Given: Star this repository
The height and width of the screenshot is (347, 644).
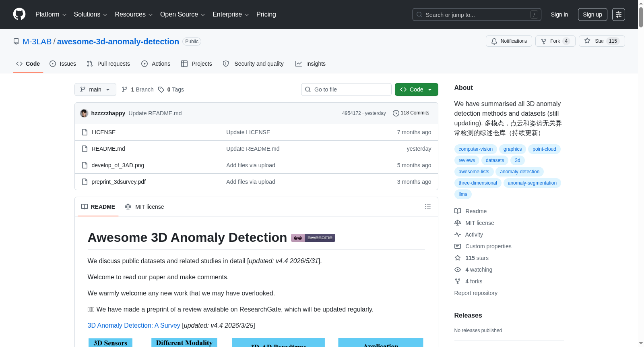Looking at the screenshot, I should pos(602,41).
